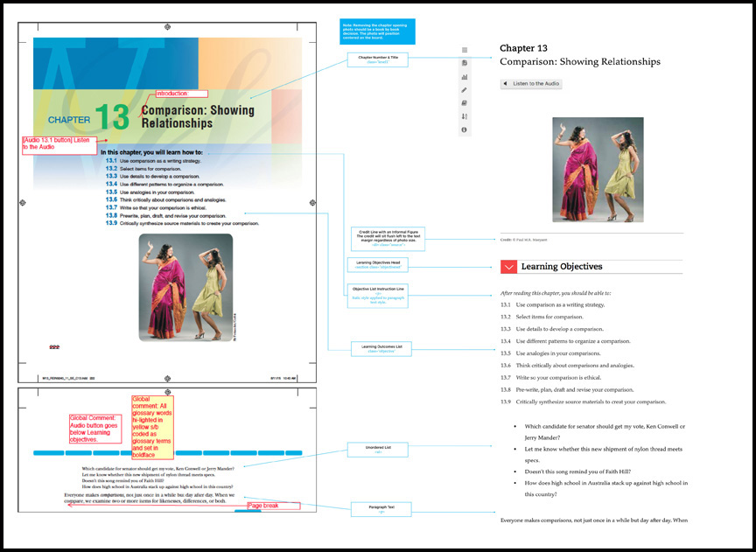This screenshot has height=552, width=756.
Task: Click web objective 13.2 'Select items for comparison'
Action: coord(542,318)
